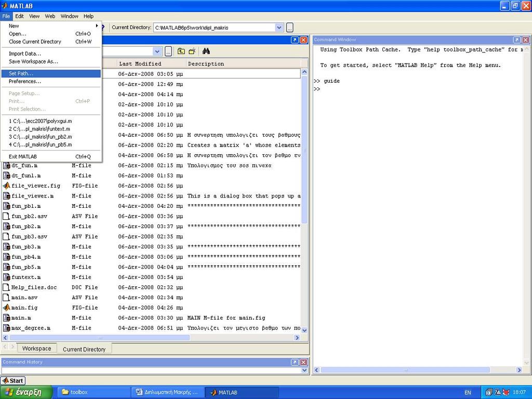Open Find Files binoculars icon
532x399 pixels.
coord(206,51)
